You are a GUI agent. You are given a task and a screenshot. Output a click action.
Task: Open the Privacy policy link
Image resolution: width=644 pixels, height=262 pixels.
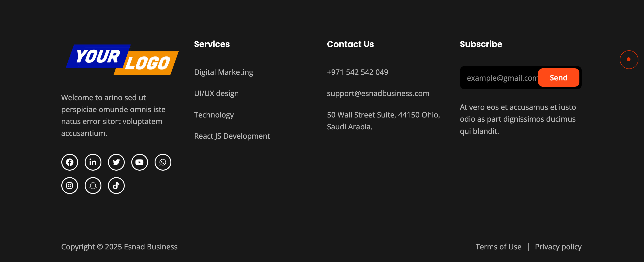[x=558, y=247]
